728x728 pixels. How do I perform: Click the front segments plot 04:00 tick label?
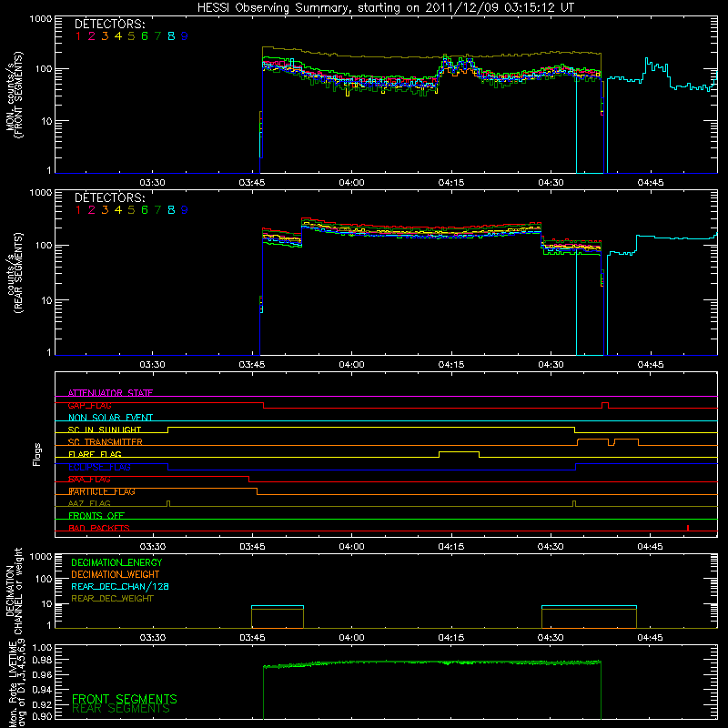pyautogui.click(x=351, y=183)
